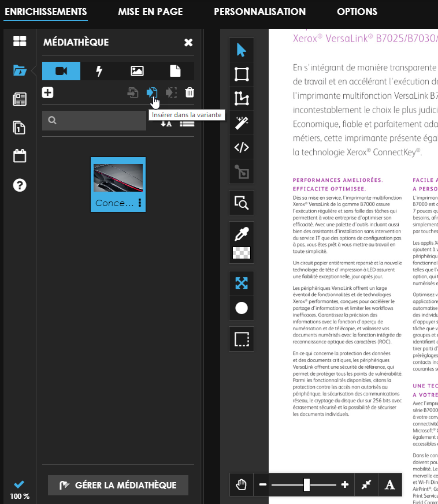The height and width of the screenshot is (504, 438).
Task: Click the grid dashboard icon in sidebar
Action: 20,41
